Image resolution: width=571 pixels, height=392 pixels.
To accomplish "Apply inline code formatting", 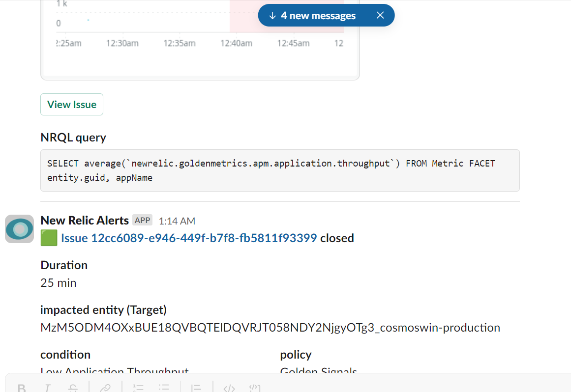I will [x=229, y=388].
